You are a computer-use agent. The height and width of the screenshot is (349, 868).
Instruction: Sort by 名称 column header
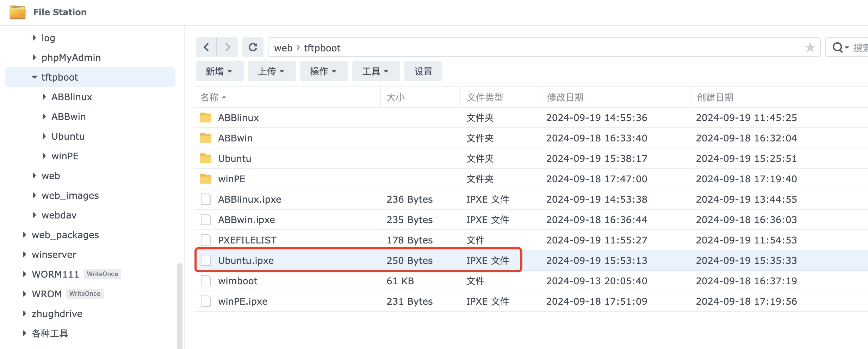pyautogui.click(x=287, y=97)
